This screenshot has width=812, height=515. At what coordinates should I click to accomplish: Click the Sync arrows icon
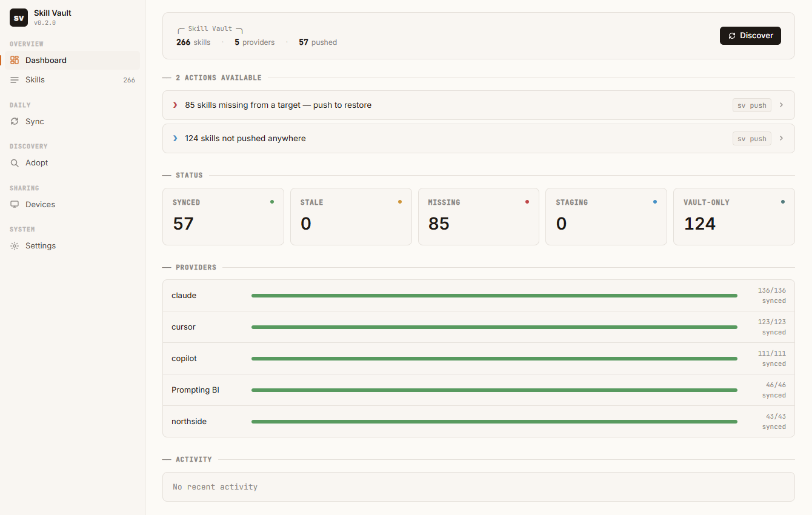point(15,121)
